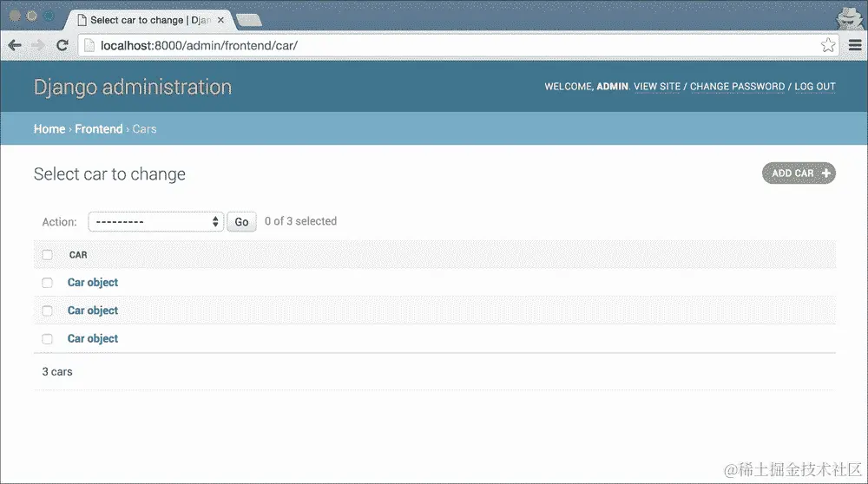This screenshot has width=868, height=484.
Task: Click the browser back arrow
Action: tap(15, 45)
